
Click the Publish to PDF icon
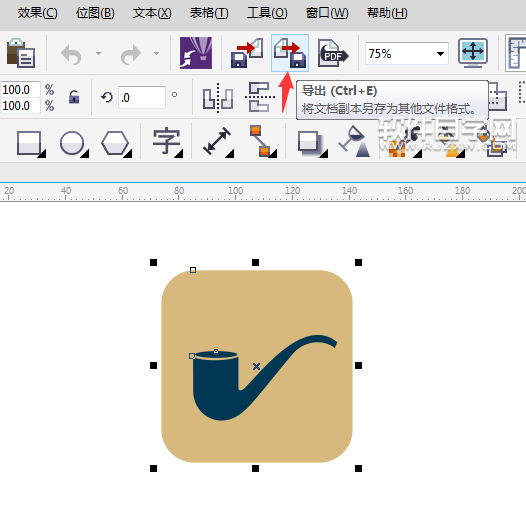(x=333, y=53)
